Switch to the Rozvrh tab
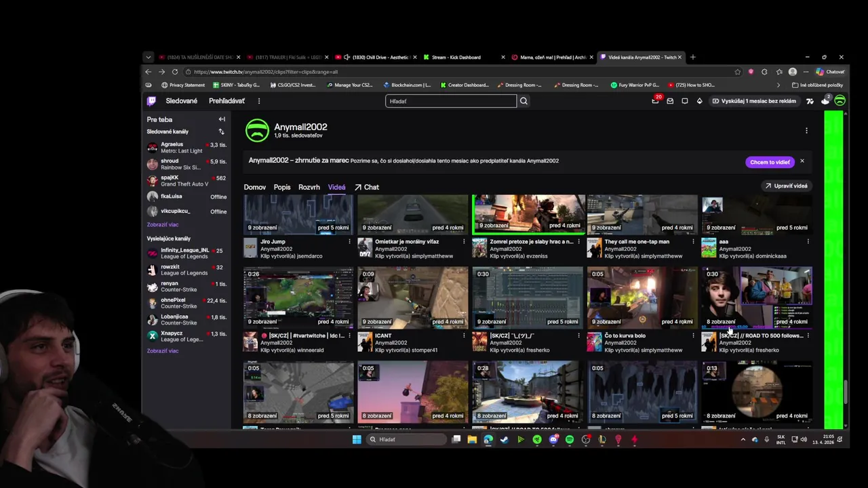 tap(309, 187)
